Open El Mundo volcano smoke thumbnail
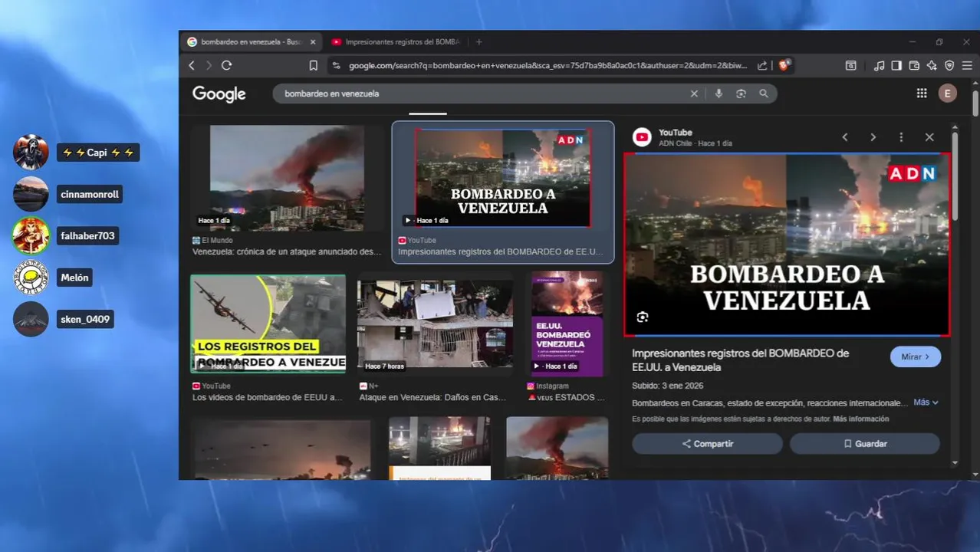 pyautogui.click(x=287, y=178)
